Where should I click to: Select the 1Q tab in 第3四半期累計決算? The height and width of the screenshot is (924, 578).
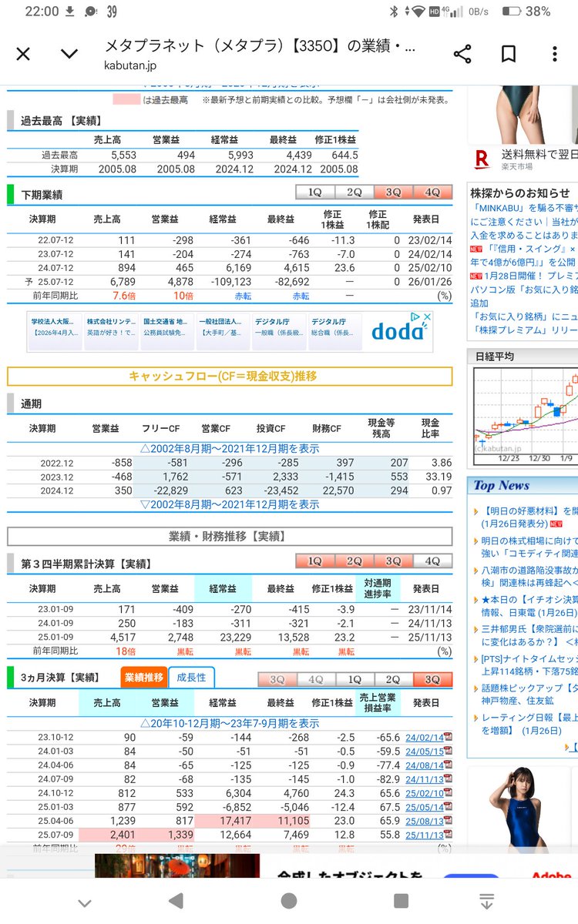click(315, 561)
